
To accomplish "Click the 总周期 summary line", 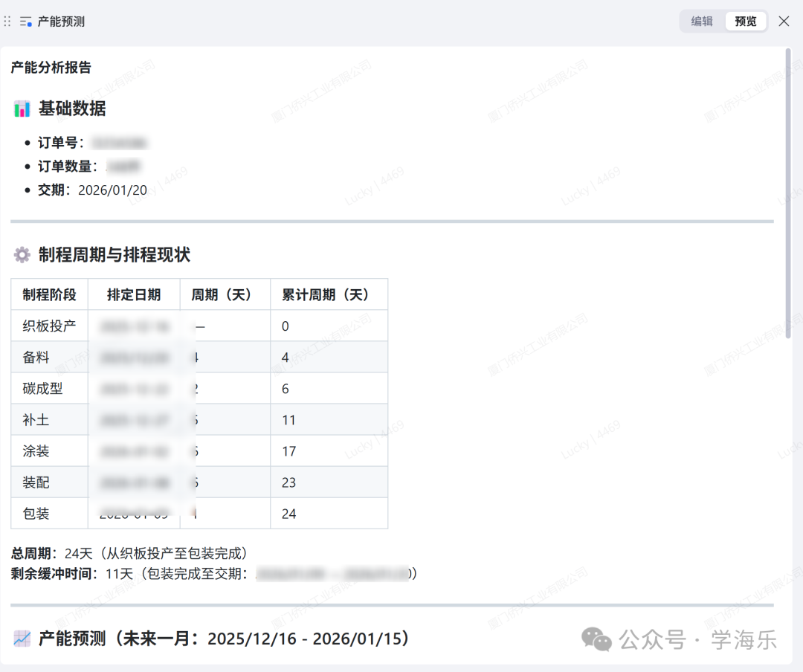I will click(131, 553).
